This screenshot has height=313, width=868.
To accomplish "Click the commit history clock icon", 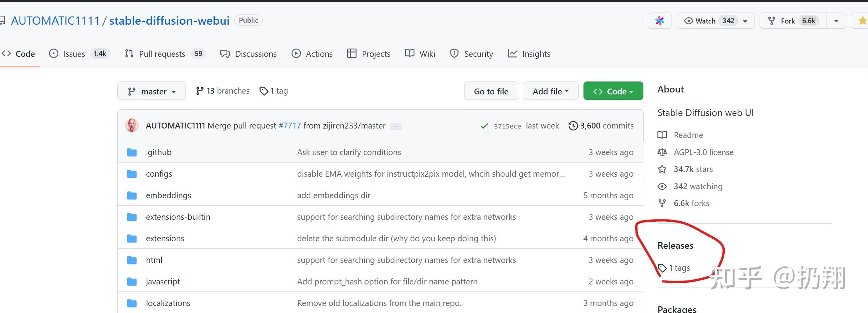I will [x=573, y=126].
